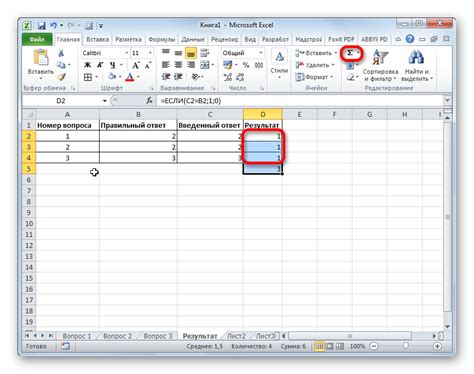
Task: Toggle Top Align vertical alignment
Action: [x=166, y=52]
